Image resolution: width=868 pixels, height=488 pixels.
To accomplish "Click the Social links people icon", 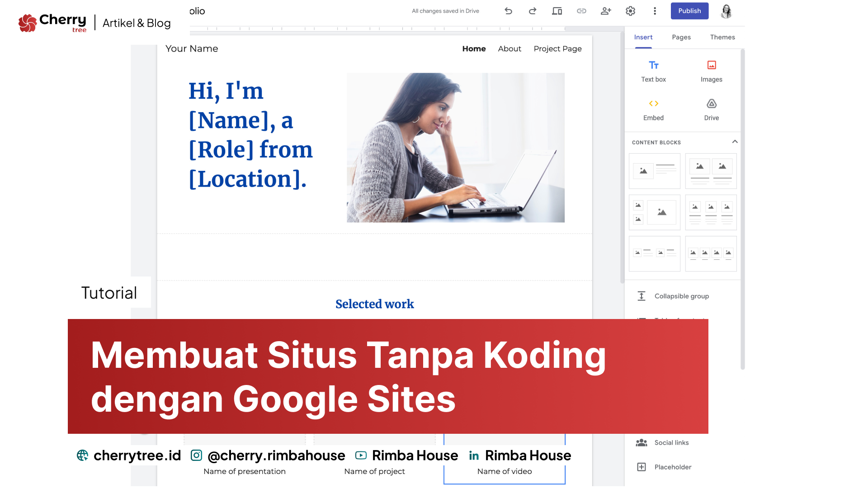I will click(x=641, y=442).
